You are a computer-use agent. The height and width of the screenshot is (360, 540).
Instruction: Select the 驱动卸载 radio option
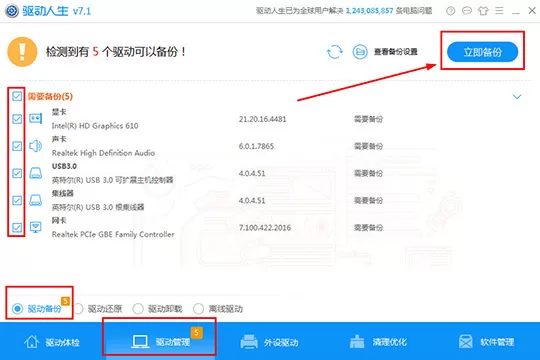coord(158,308)
